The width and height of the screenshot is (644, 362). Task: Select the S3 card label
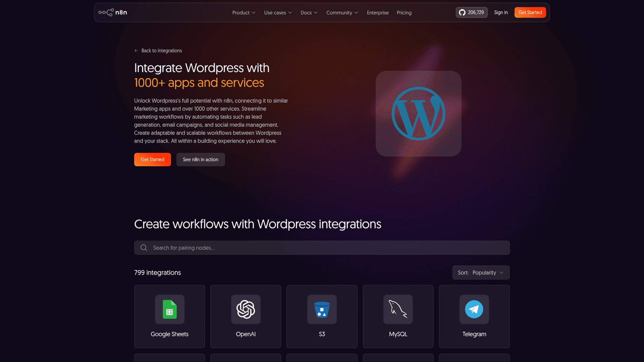point(322,334)
